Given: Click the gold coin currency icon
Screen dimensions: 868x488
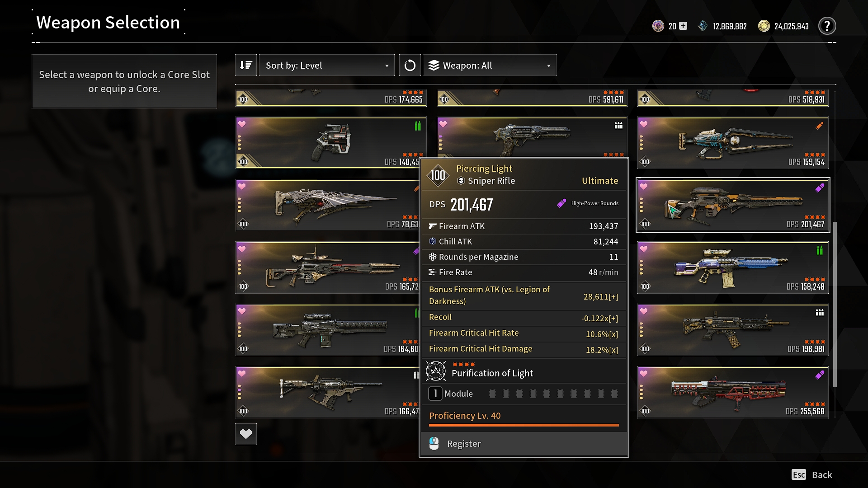Looking at the screenshot, I should click(764, 26).
